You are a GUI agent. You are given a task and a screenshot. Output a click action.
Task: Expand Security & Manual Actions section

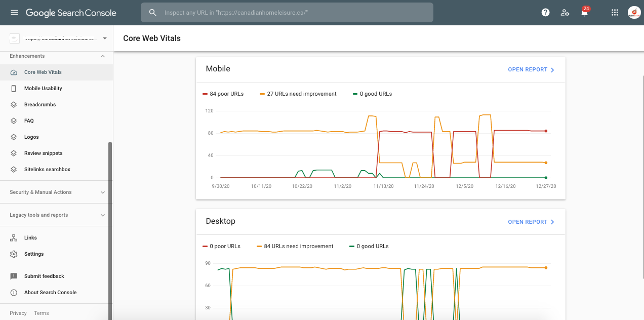pos(103,192)
